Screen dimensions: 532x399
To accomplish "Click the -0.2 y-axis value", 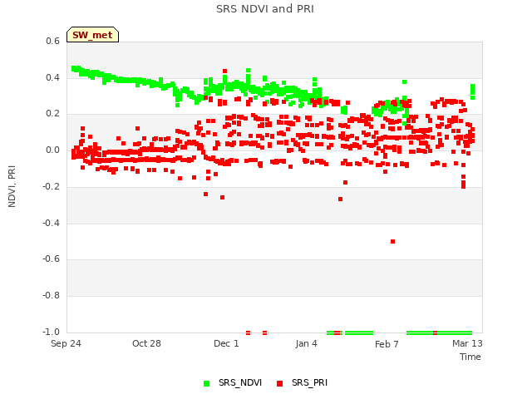I will point(52,186).
